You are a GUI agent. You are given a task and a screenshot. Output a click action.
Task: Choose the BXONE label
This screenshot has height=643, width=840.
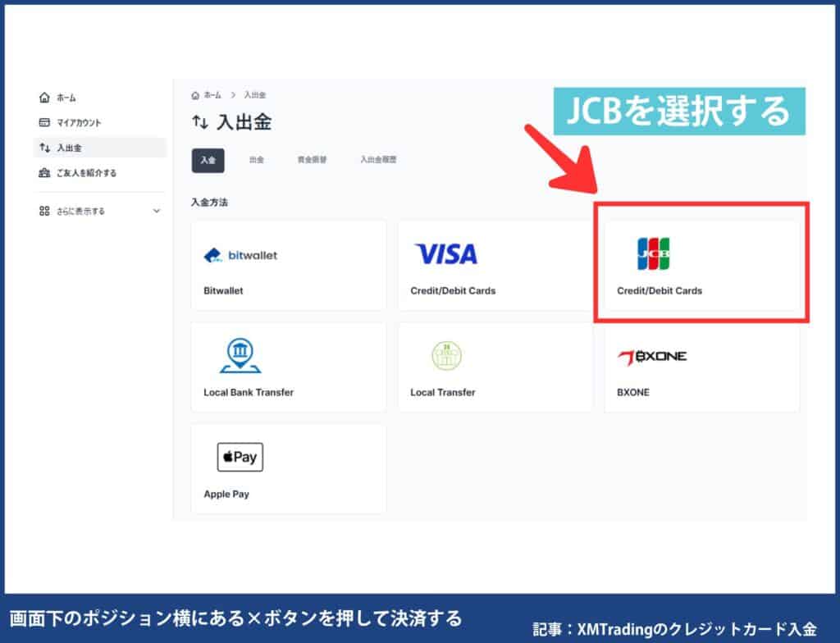[x=633, y=392]
